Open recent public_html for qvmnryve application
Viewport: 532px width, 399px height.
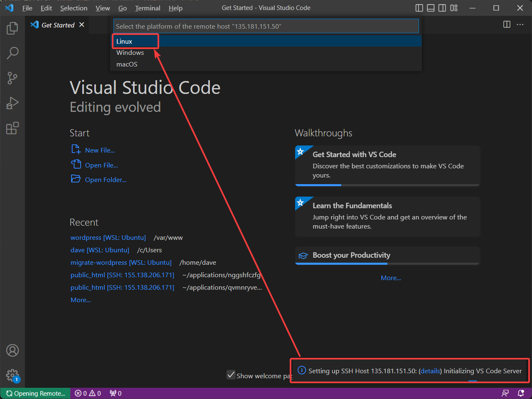coord(122,287)
